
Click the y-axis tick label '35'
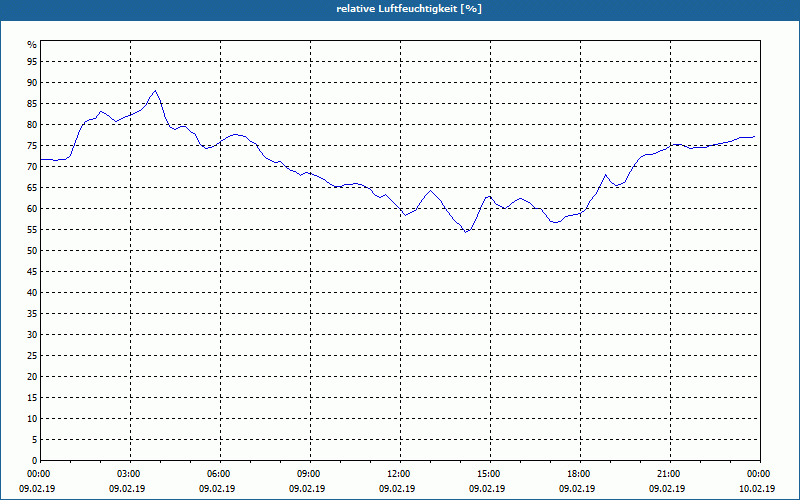(32, 314)
